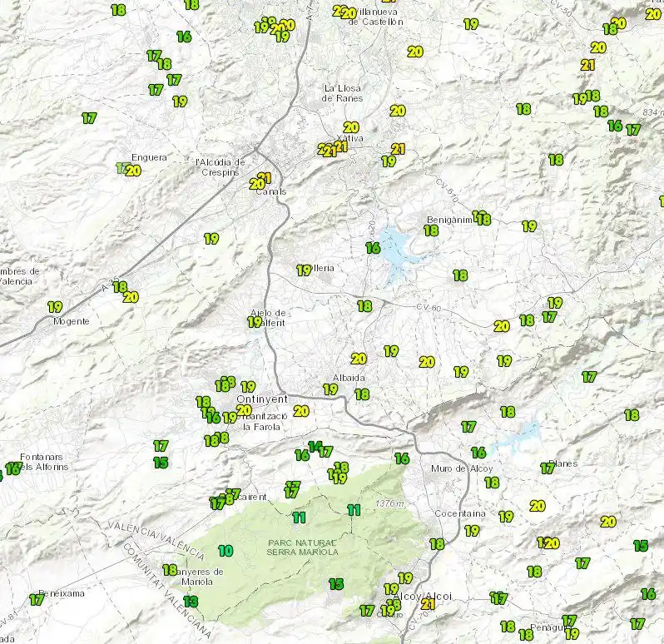Image resolution: width=664 pixels, height=644 pixels.
Task: Click the Beneixama town label
Action: (62, 593)
